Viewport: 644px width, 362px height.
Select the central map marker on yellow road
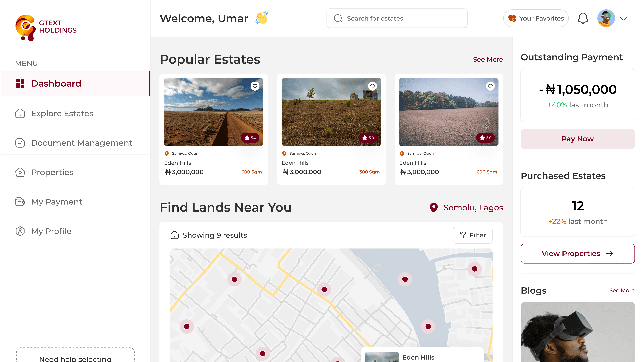(324, 289)
